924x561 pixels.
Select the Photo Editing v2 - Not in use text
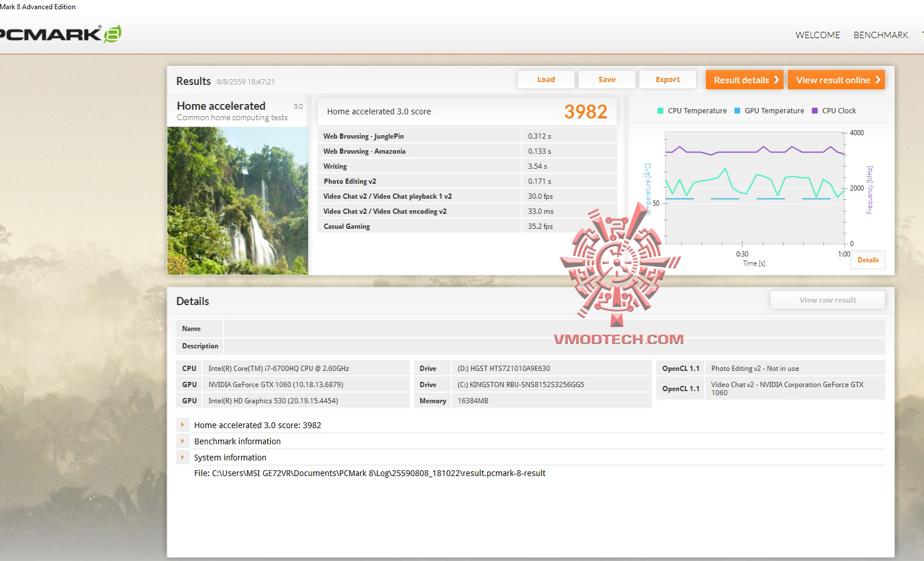[755, 369]
